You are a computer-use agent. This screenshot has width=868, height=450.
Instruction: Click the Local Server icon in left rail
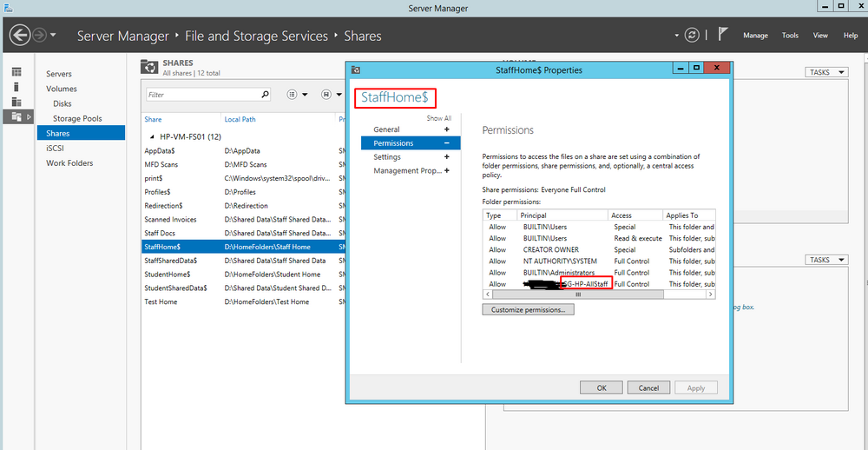pos(16,87)
